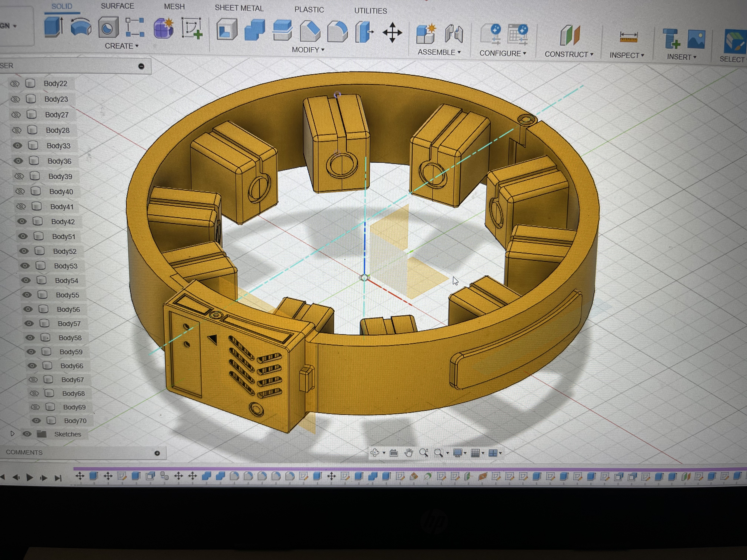Click the first Move feature in timeline
Viewport: 747px width, 560px height.
(x=80, y=476)
